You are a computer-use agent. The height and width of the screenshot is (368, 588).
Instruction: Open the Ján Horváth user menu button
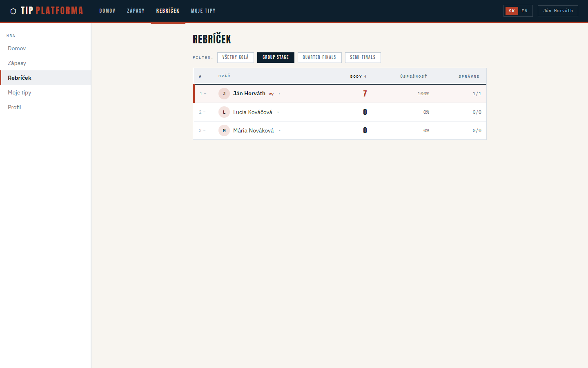558,11
